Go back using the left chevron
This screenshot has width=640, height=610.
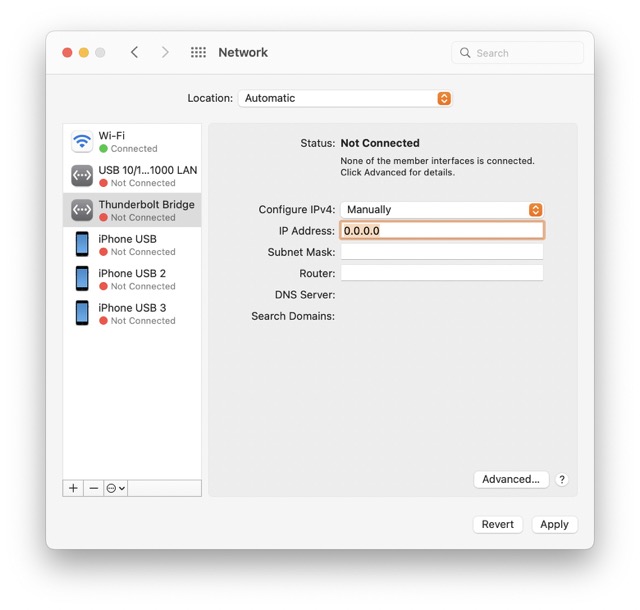[135, 53]
